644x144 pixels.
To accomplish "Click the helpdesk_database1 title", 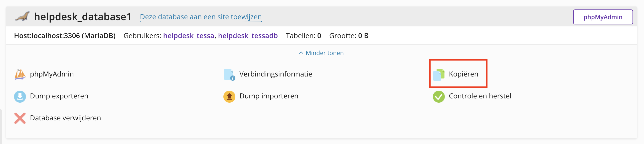I will click(83, 17).
